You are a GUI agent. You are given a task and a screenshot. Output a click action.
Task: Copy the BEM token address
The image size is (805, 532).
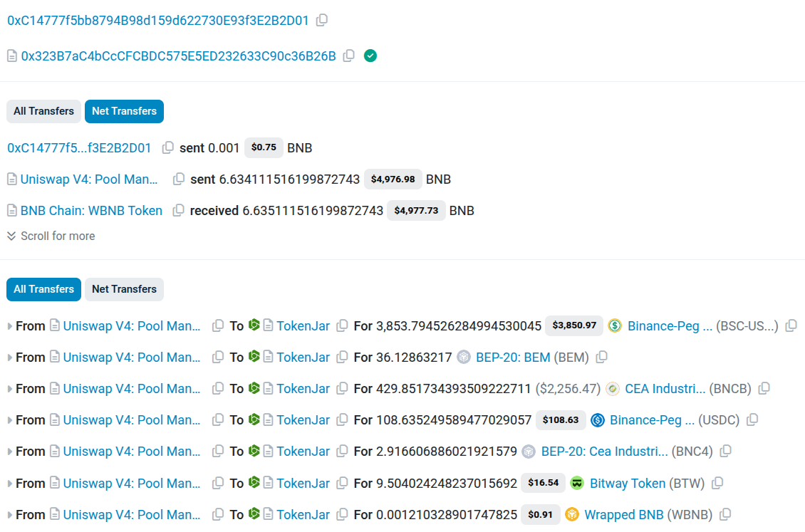[602, 357]
